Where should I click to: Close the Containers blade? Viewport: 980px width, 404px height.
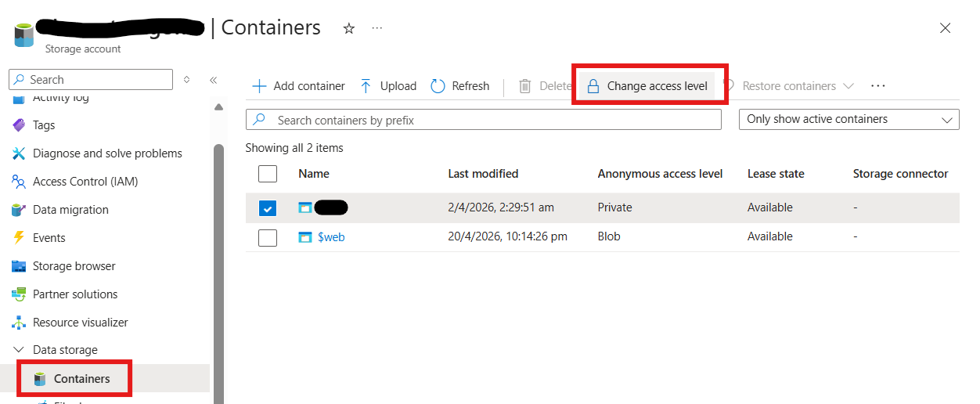point(945,28)
